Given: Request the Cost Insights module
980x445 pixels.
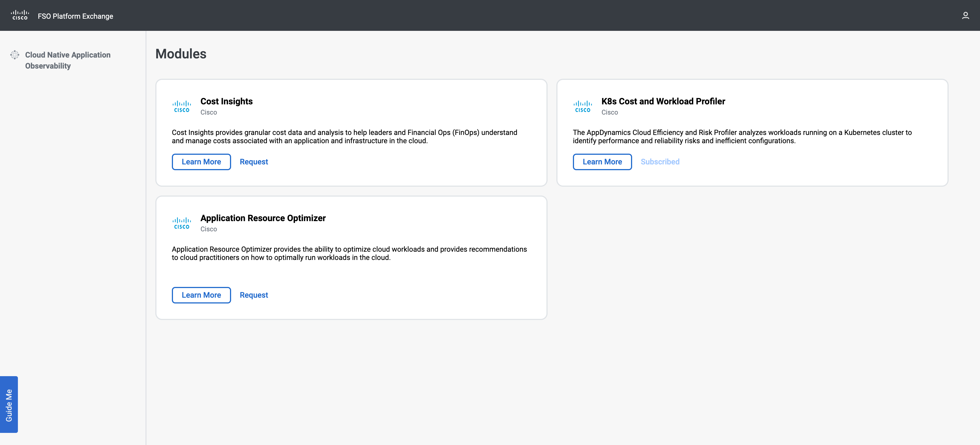Looking at the screenshot, I should (254, 162).
